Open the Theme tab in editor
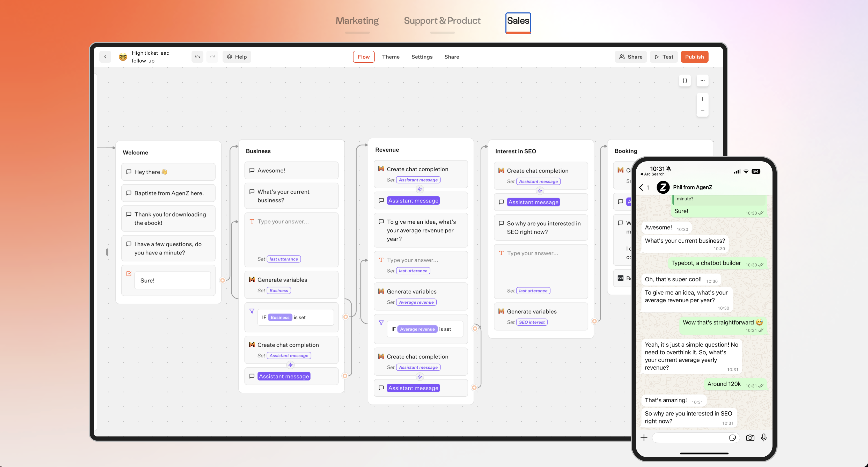The image size is (868, 467). (x=391, y=57)
